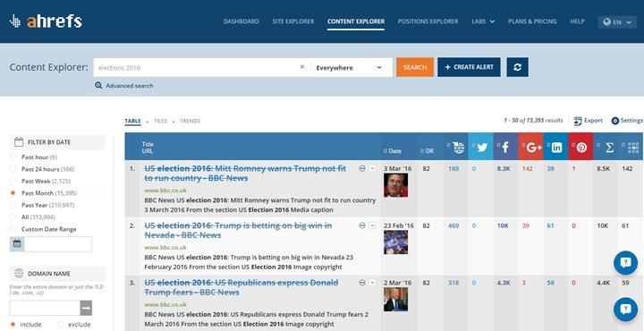Clear the search query with the X
The width and height of the screenshot is (644, 331).
coord(302,67)
